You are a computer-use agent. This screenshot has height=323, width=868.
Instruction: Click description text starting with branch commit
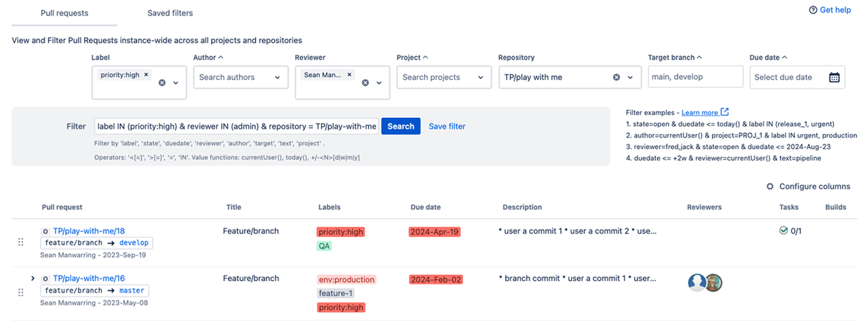click(x=577, y=278)
